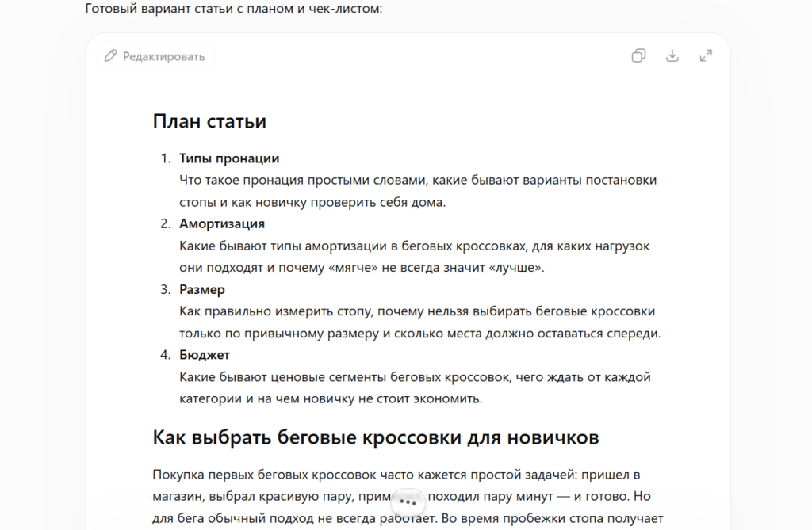This screenshot has width=812, height=530.
Task: Click the Как выбрать беговые кроссовки heading
Action: (x=375, y=437)
